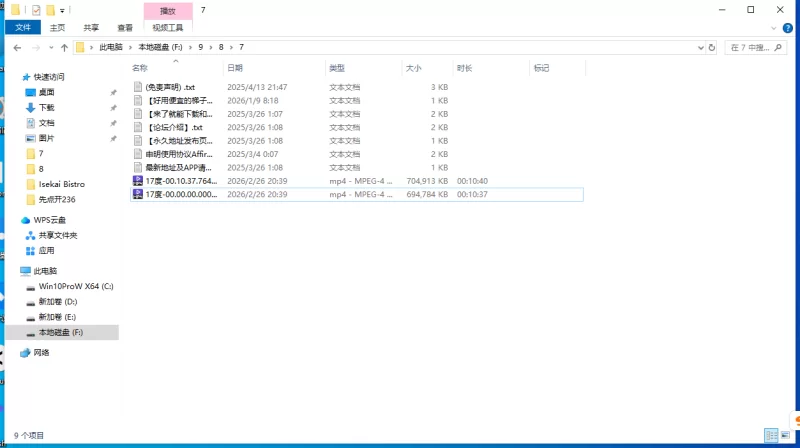Screen dimensions: 800x448
Task: Open 网络 in the navigation pane
Action: [x=41, y=353]
